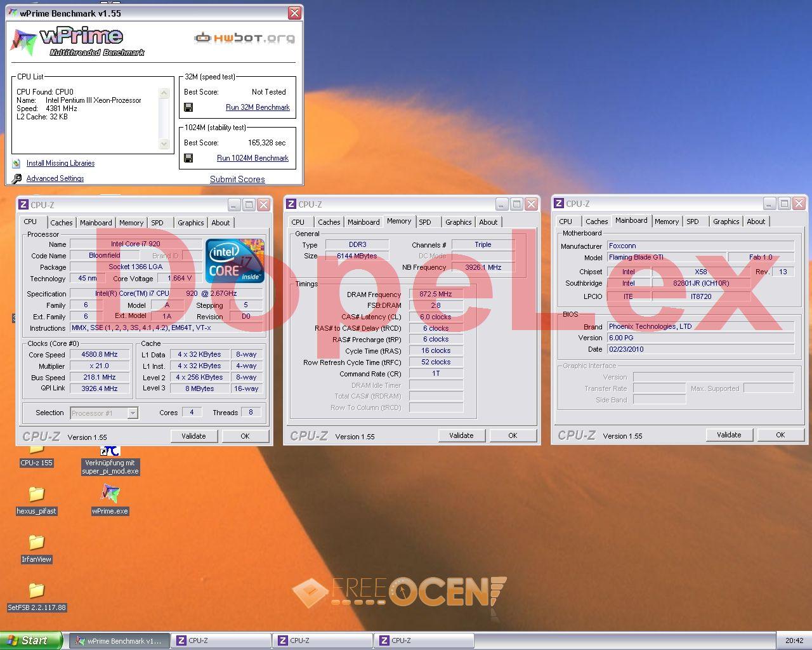
Task: Click the Intel Core i7 logo in CPU-Z
Action: click(235, 261)
